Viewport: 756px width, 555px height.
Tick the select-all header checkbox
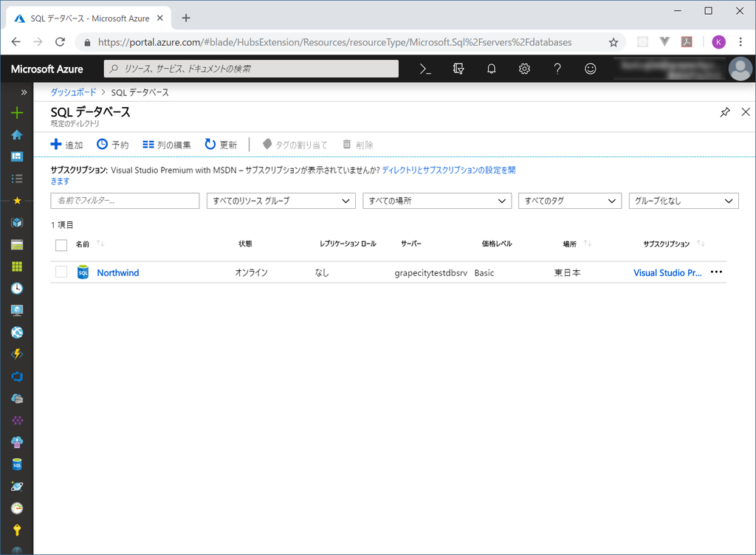(61, 245)
